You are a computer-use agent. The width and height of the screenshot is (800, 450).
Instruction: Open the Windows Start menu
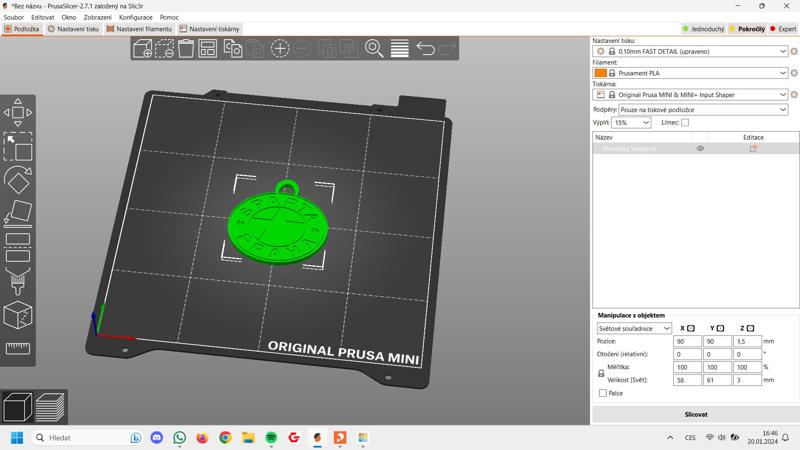[x=17, y=438]
